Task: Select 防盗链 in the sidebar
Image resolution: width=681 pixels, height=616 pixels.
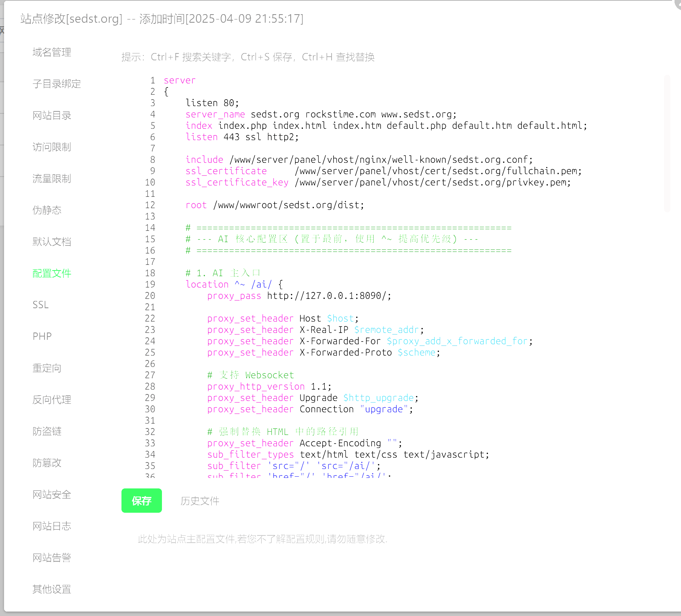Action: (47, 431)
